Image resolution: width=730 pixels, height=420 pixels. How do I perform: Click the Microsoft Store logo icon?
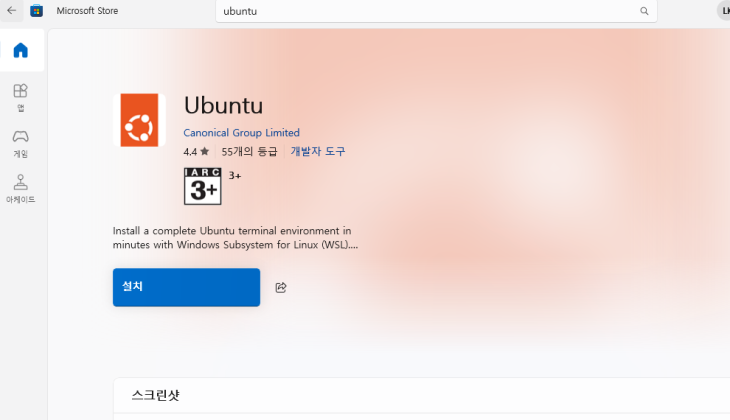point(36,10)
